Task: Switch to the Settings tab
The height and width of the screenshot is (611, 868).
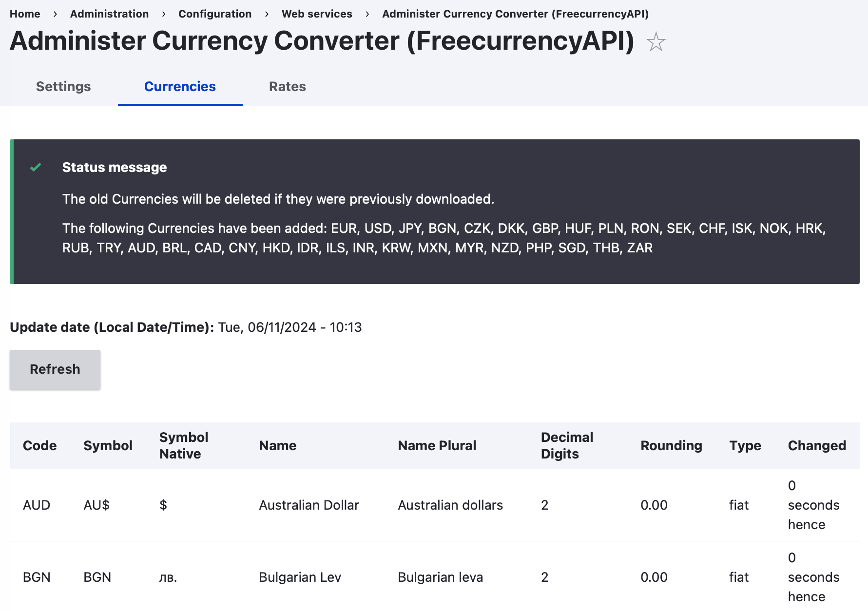Action: coord(63,86)
